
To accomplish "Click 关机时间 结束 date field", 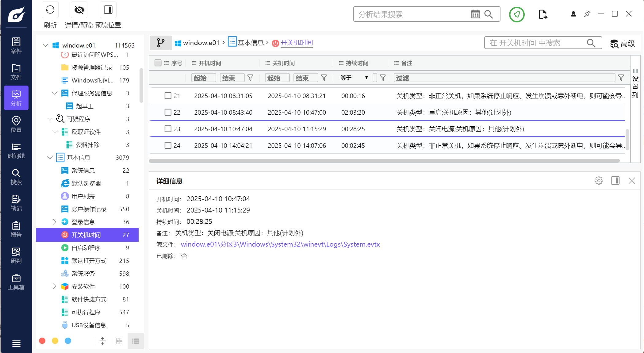I will 306,78.
